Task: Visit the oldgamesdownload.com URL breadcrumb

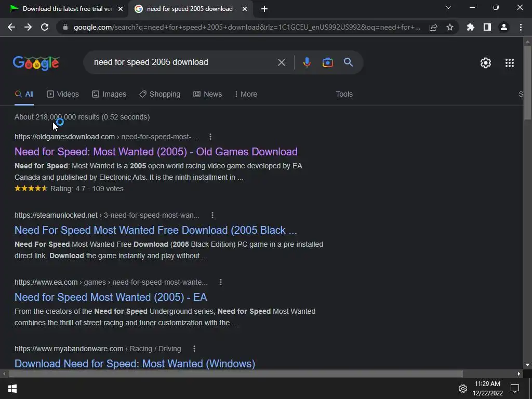Action: point(105,137)
